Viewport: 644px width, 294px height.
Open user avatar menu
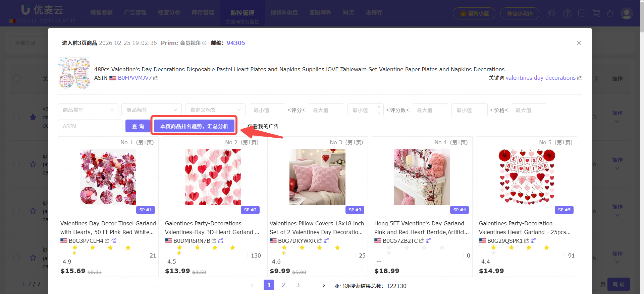[x=627, y=13]
